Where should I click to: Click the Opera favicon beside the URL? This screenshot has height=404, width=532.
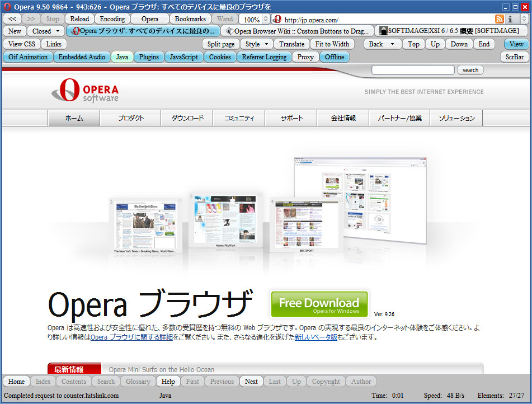click(x=277, y=20)
